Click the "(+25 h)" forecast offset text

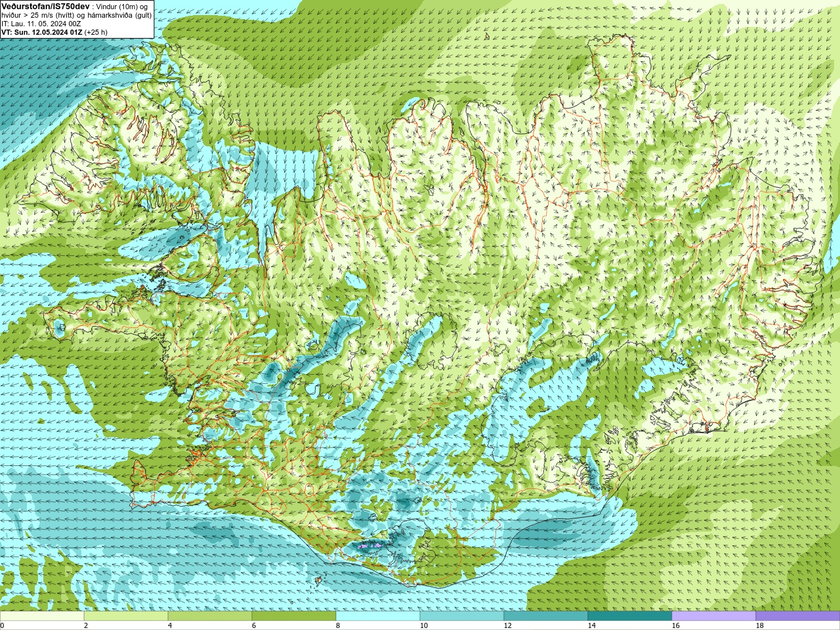pos(96,32)
